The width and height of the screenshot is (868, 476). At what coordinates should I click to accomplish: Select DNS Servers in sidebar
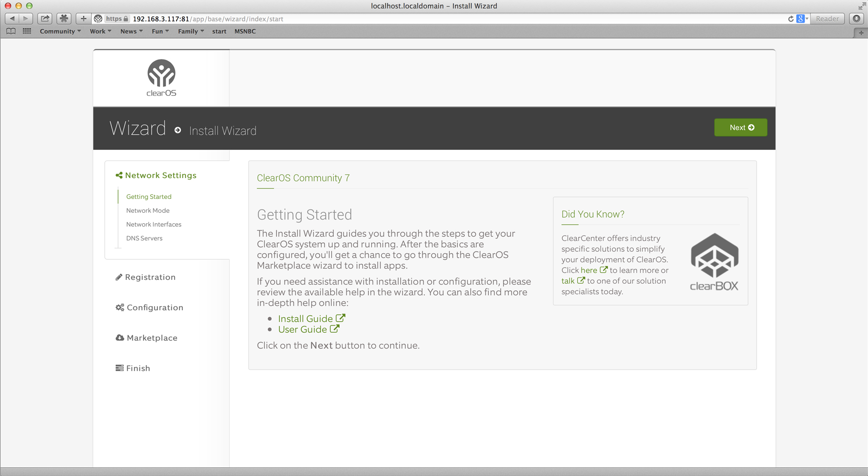click(x=144, y=238)
